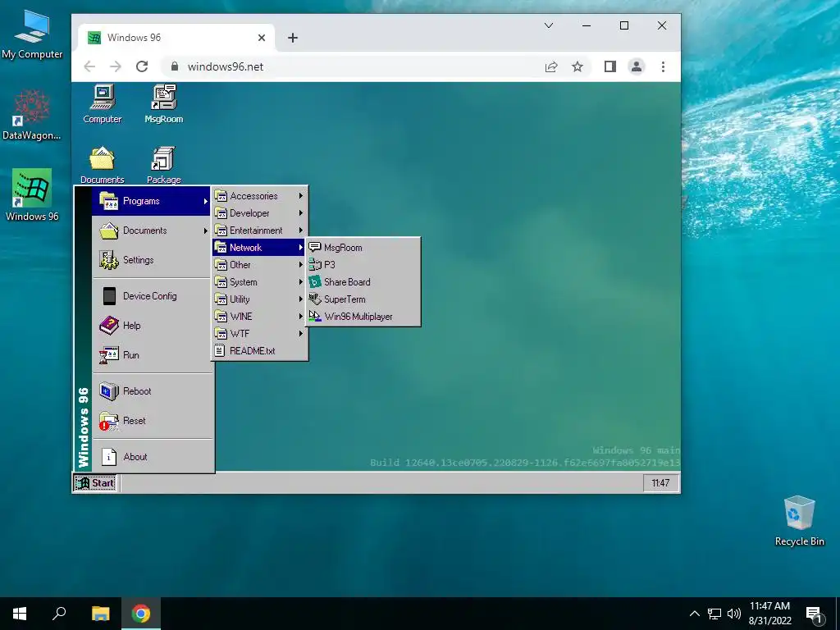This screenshot has height=630, width=840.
Task: Open About from the Start menu
Action: tap(151, 456)
